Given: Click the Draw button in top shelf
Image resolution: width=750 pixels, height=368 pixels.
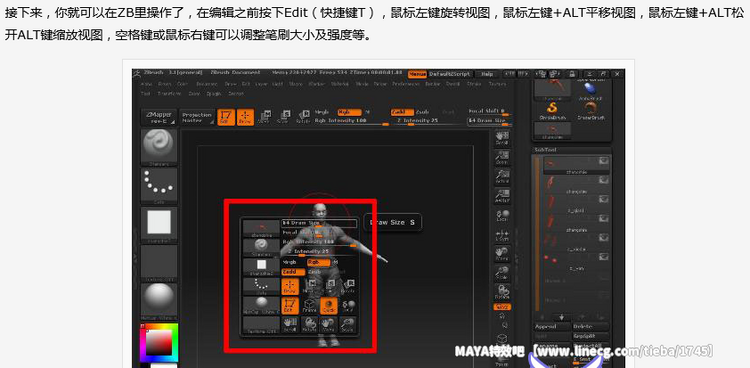Looking at the screenshot, I should [245, 117].
